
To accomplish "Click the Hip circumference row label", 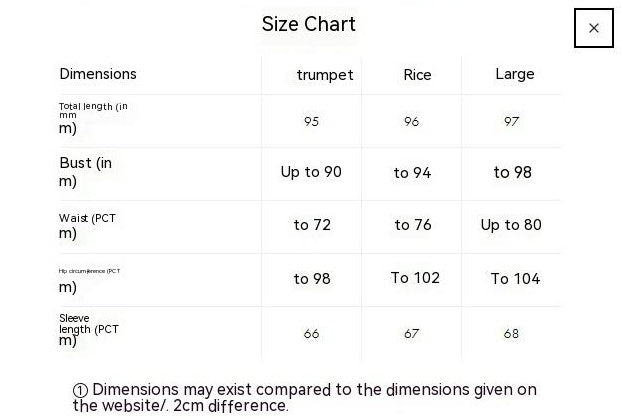I will tap(89, 280).
